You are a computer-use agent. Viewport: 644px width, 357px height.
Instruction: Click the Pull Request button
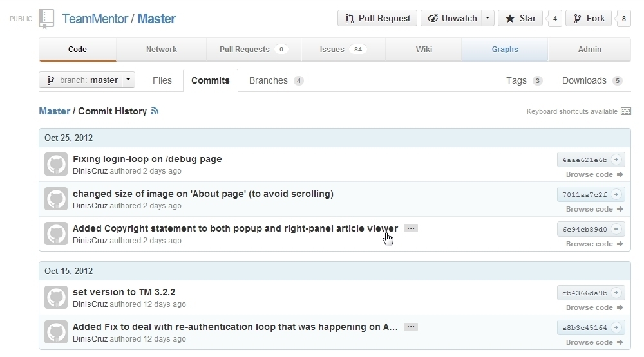(377, 18)
